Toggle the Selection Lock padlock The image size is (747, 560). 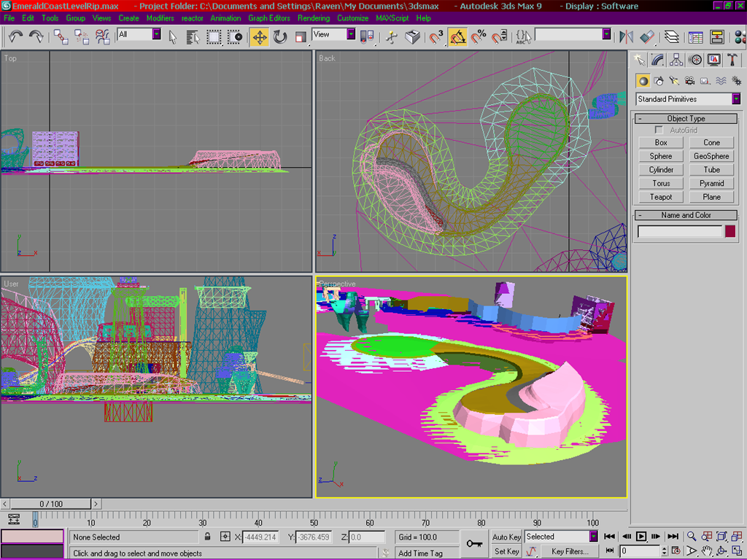click(x=208, y=537)
